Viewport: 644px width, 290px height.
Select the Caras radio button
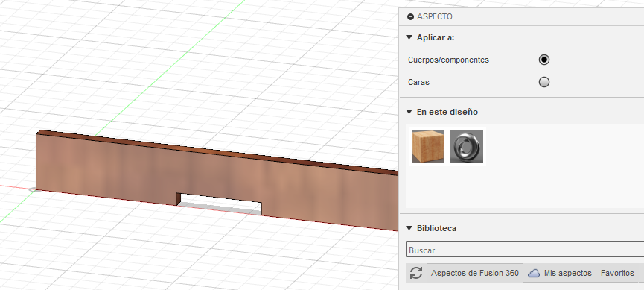(x=544, y=82)
